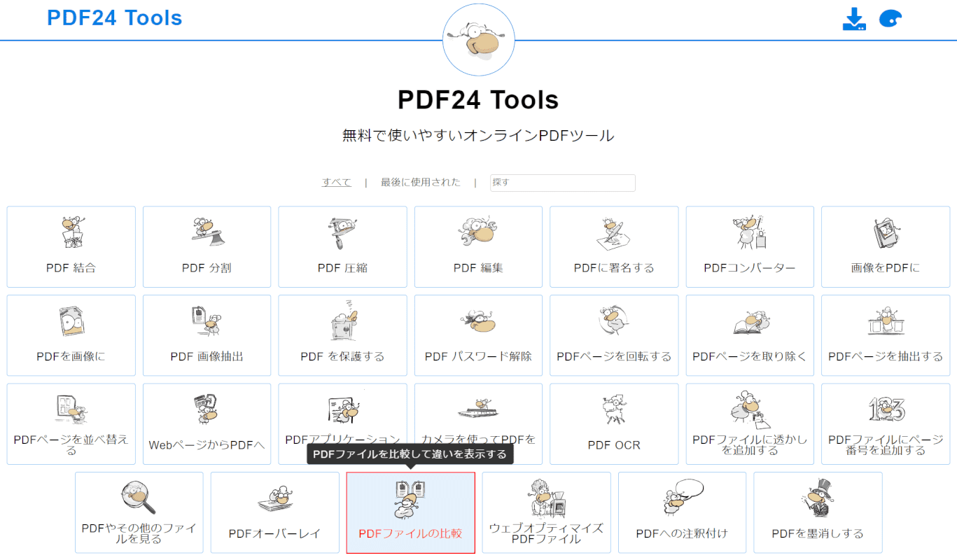
Task: Click the PDF 結合 label text
Action: [x=71, y=268]
